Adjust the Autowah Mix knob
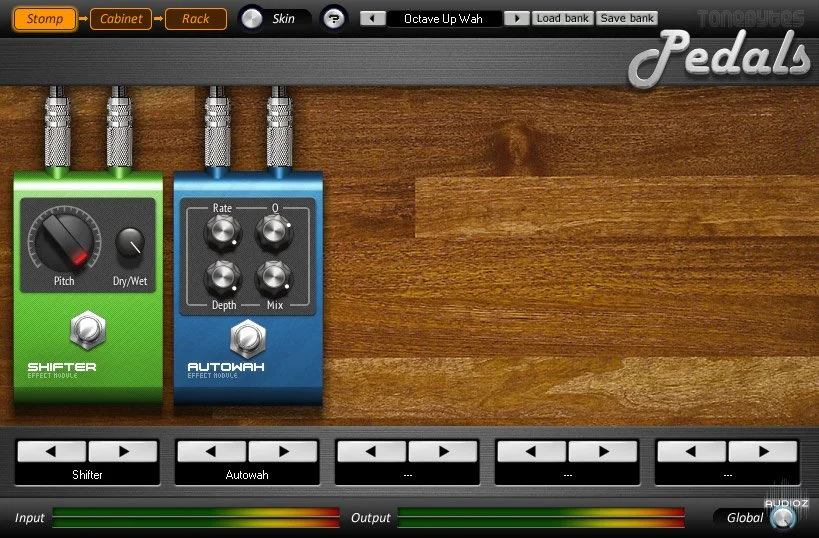 (274, 278)
